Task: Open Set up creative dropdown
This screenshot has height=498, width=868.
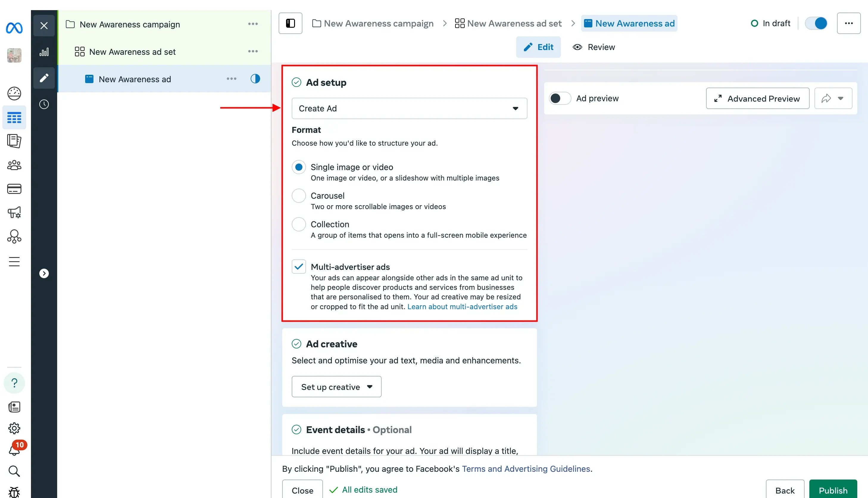Action: pyautogui.click(x=336, y=387)
